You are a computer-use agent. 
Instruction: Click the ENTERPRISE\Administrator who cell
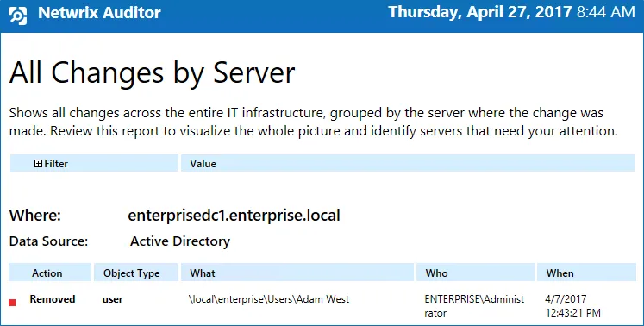tap(474, 306)
